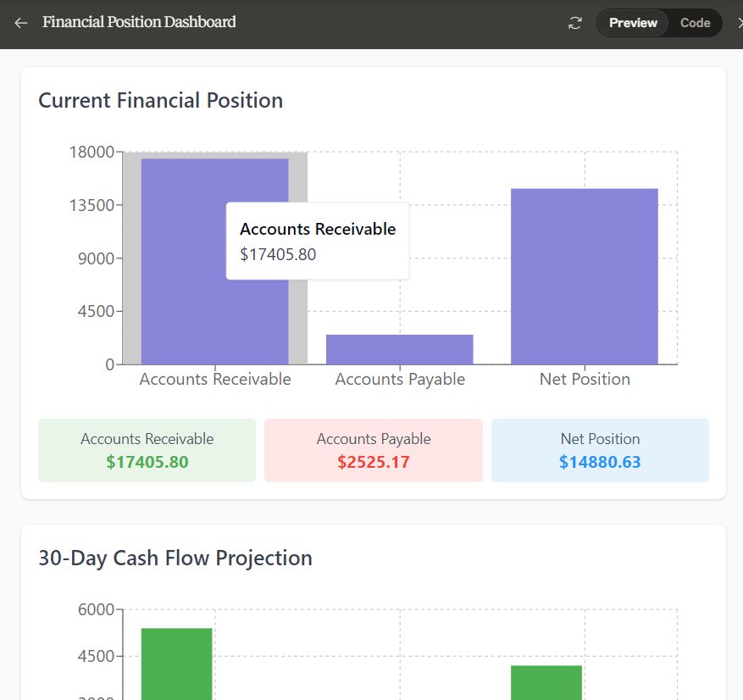Switch to the Preview tab
The width and height of the screenshot is (743, 700).
[x=633, y=23]
